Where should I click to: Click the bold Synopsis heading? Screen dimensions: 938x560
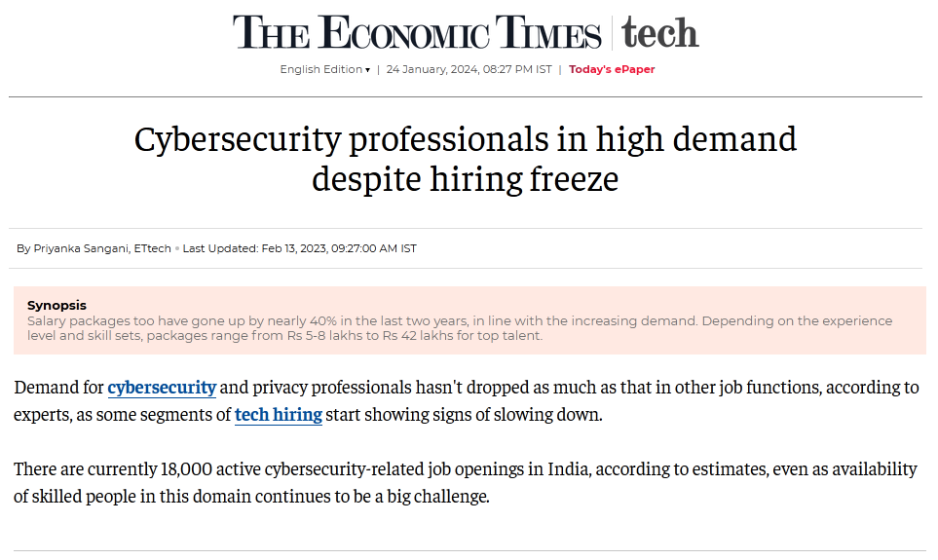coord(56,306)
